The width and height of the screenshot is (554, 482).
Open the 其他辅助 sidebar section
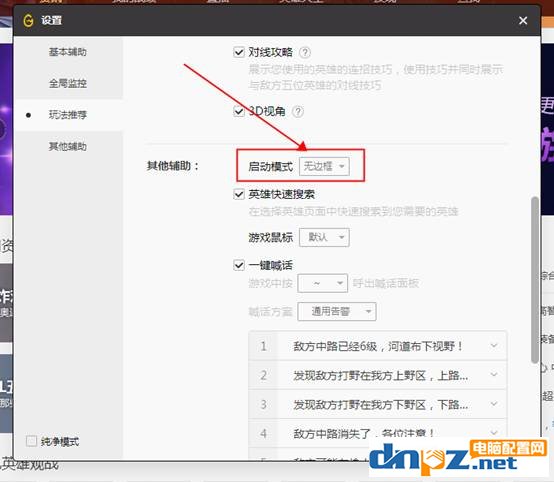67,146
